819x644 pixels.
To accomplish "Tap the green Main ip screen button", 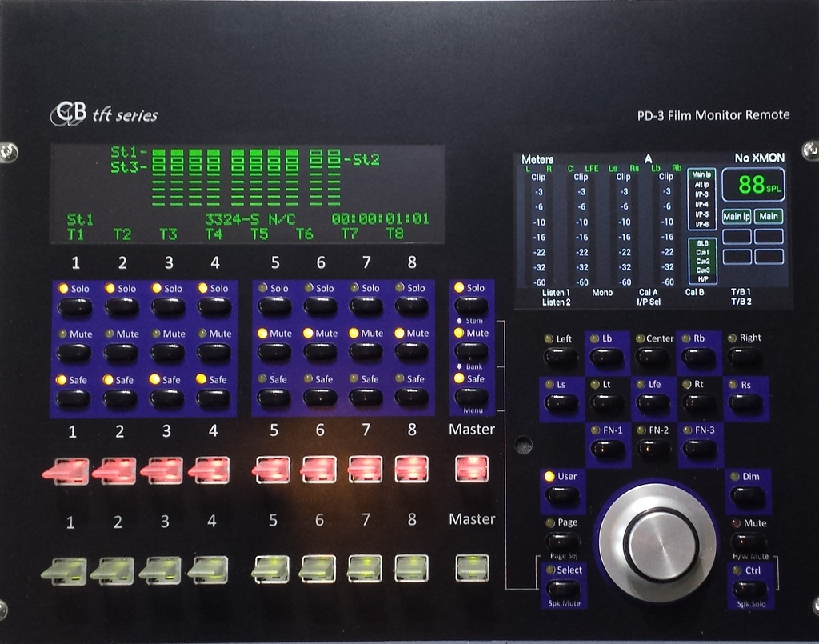I will pos(737,216).
